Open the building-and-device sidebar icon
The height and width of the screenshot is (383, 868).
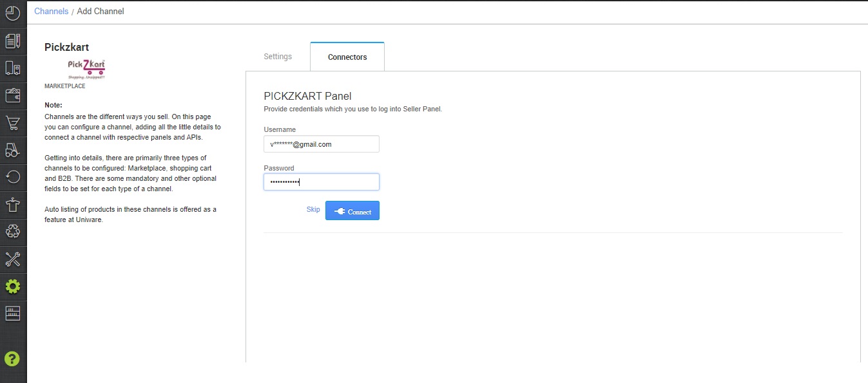tap(13, 68)
